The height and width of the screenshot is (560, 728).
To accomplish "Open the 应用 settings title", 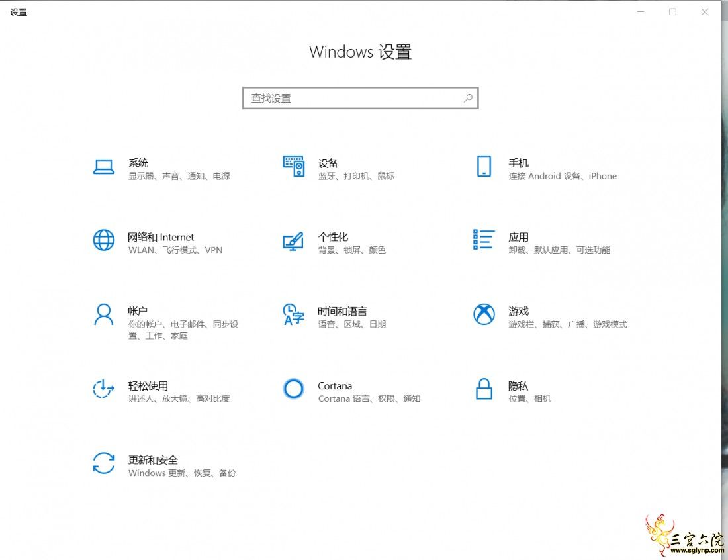I will [518, 237].
